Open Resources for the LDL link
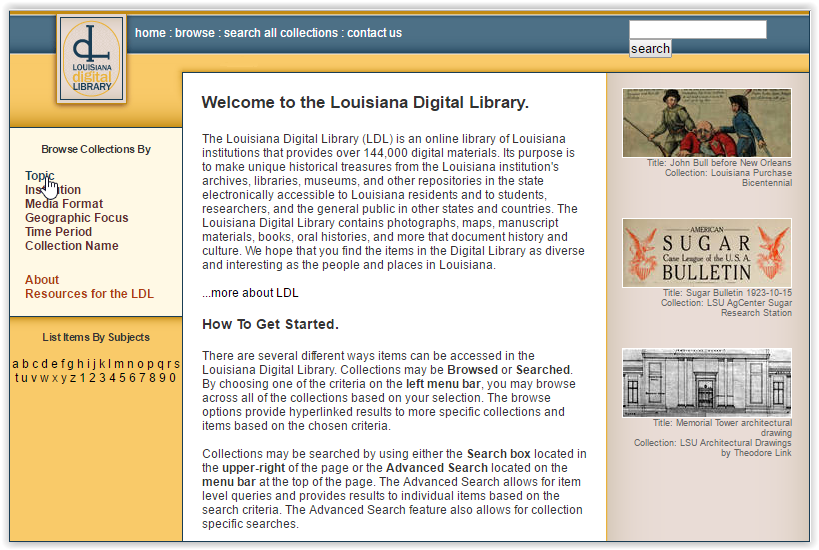The height and width of the screenshot is (550, 819). coord(89,294)
